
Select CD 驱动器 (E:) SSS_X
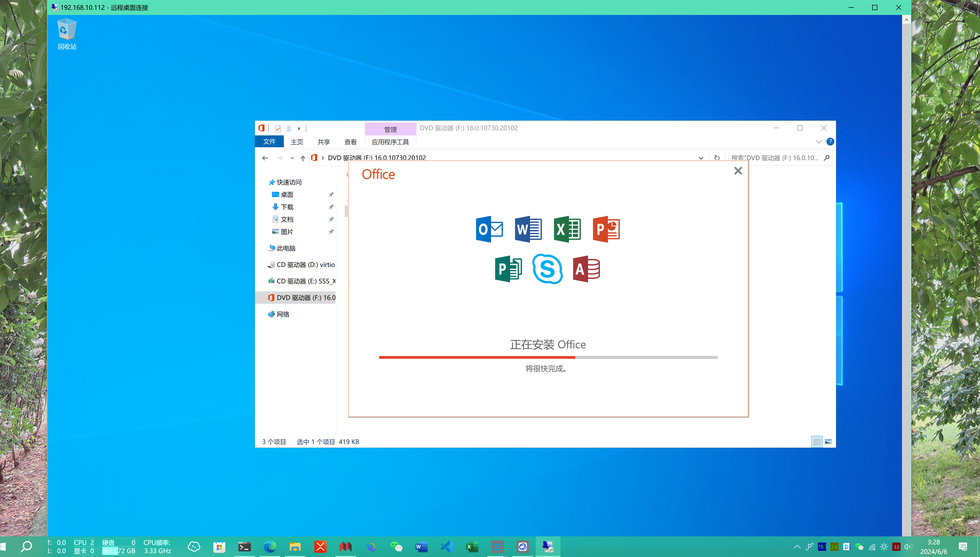302,281
